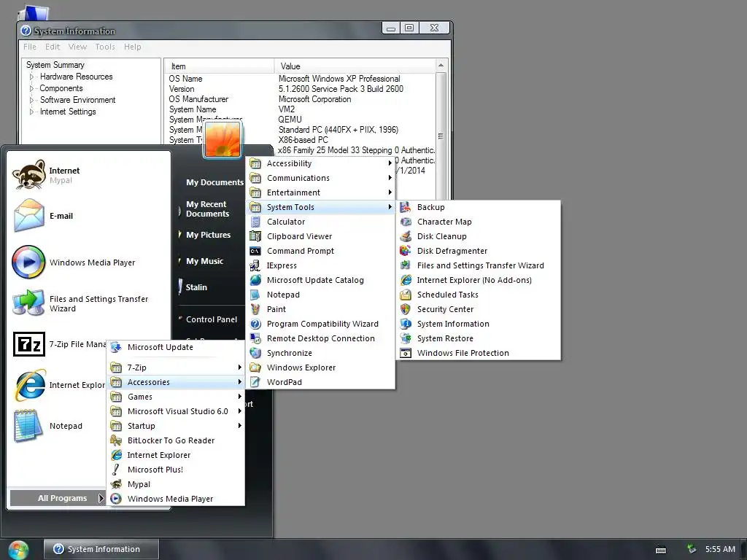Click the taskbar clock
This screenshot has width=747, height=560.
tap(720, 549)
